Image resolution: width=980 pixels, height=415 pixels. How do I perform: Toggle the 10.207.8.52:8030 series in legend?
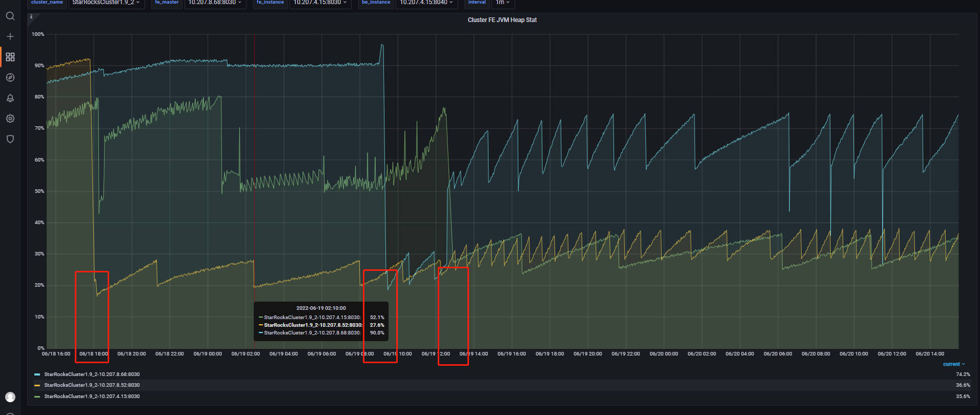pos(92,385)
